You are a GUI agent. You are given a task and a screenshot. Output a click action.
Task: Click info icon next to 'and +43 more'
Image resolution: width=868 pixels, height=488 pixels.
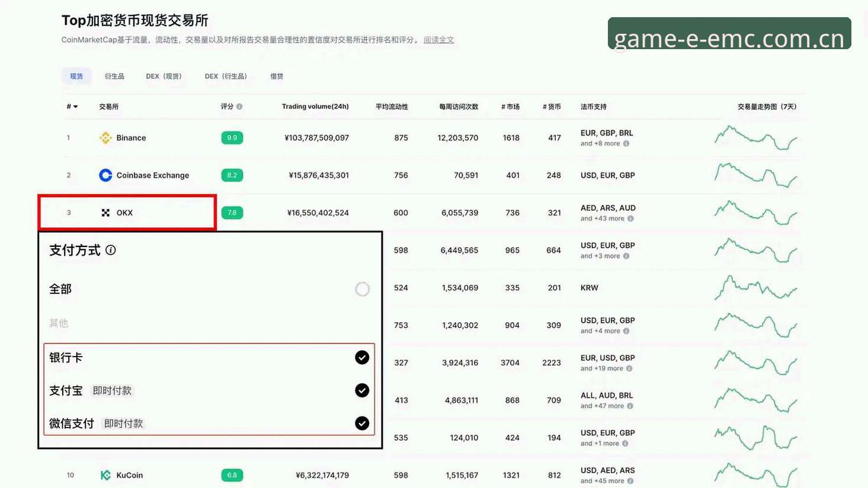[x=630, y=219]
